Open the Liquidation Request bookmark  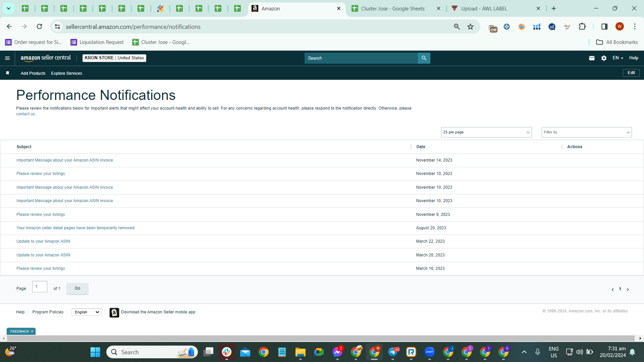[97, 42]
